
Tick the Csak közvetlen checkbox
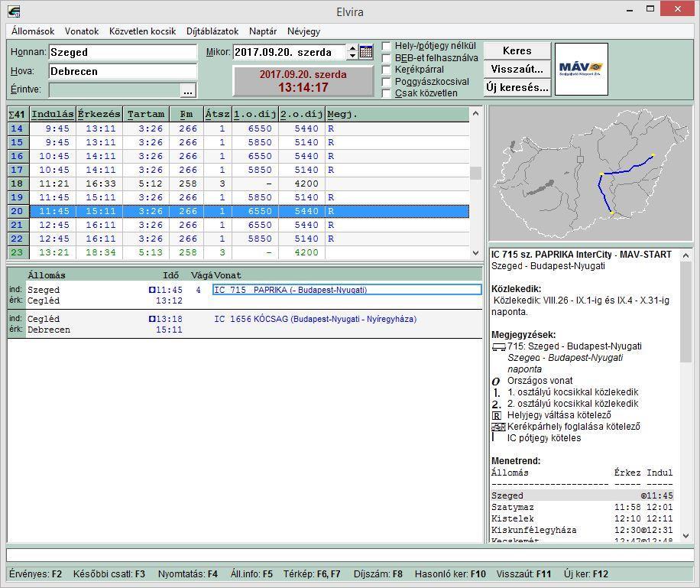tap(386, 93)
